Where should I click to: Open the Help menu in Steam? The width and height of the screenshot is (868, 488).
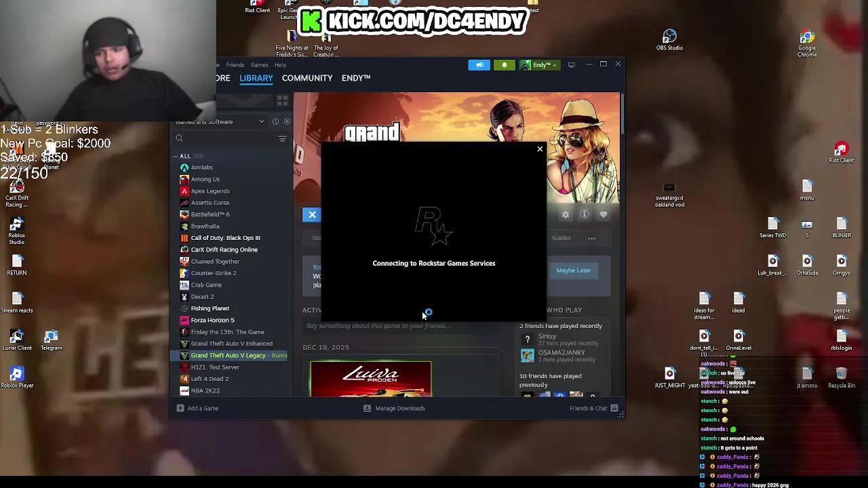point(280,65)
